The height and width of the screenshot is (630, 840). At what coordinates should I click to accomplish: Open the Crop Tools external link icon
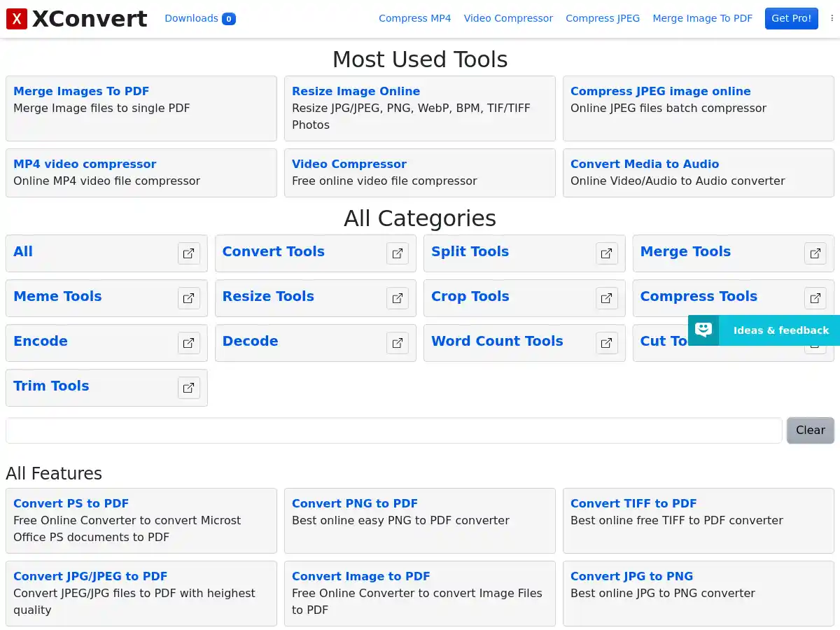click(606, 298)
